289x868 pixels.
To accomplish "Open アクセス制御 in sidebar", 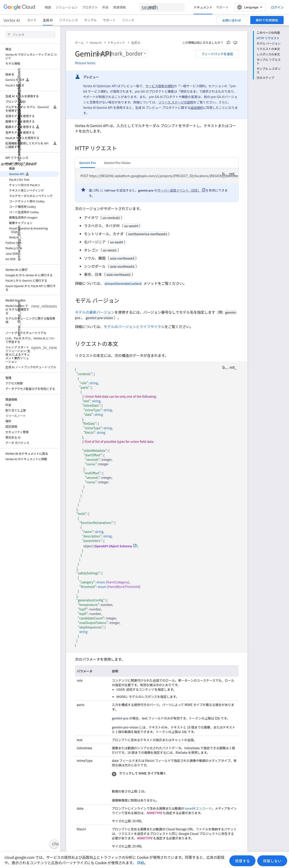I will (x=14, y=383).
